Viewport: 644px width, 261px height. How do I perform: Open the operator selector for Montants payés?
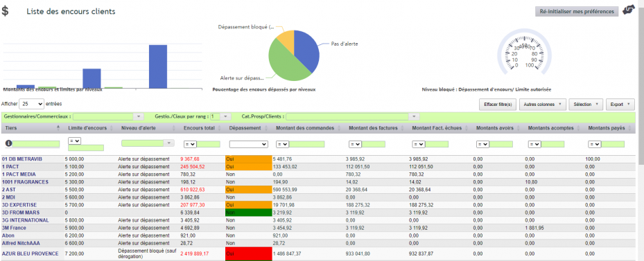coord(594,145)
